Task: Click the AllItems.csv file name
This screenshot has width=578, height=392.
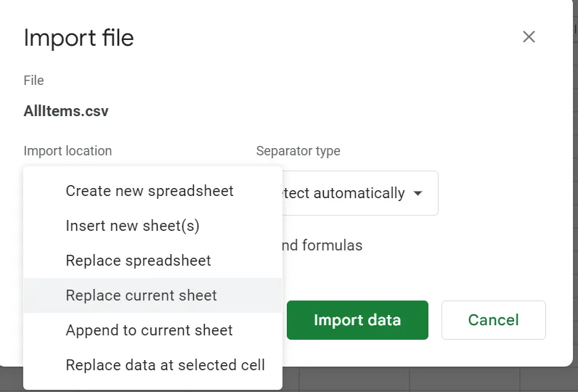Action: coord(66,112)
